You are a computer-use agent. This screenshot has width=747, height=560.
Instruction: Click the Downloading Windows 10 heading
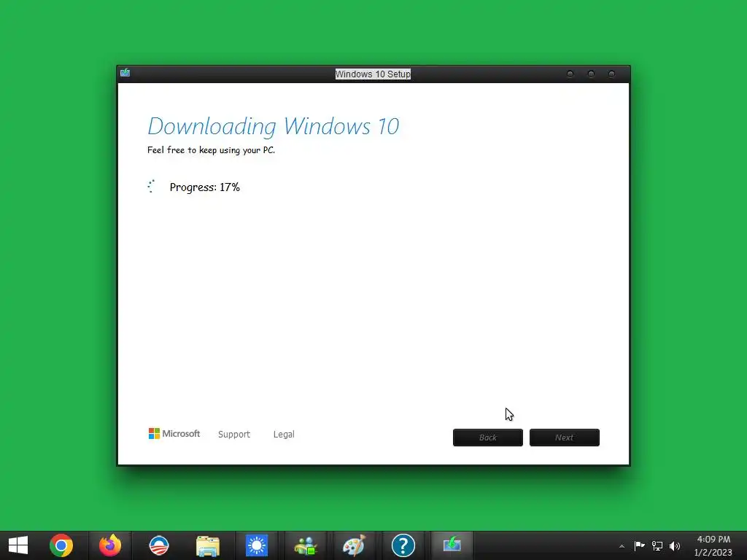click(x=274, y=127)
